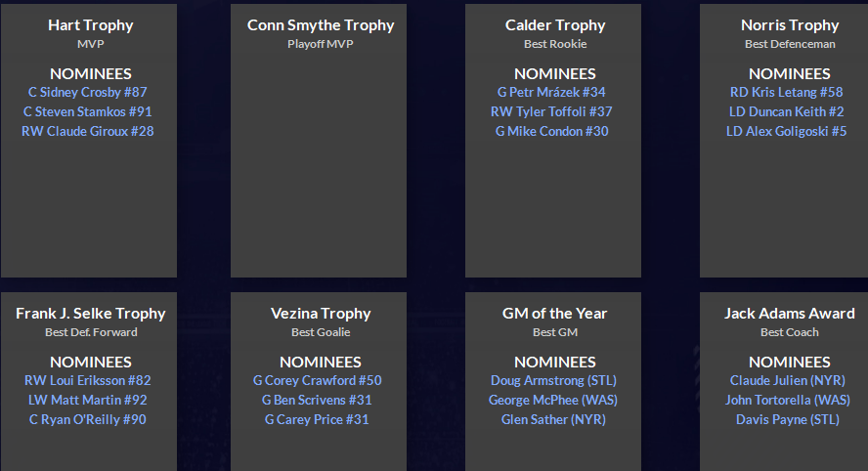
Task: Open Claude Julien (NYR) coach link
Action: click(788, 380)
